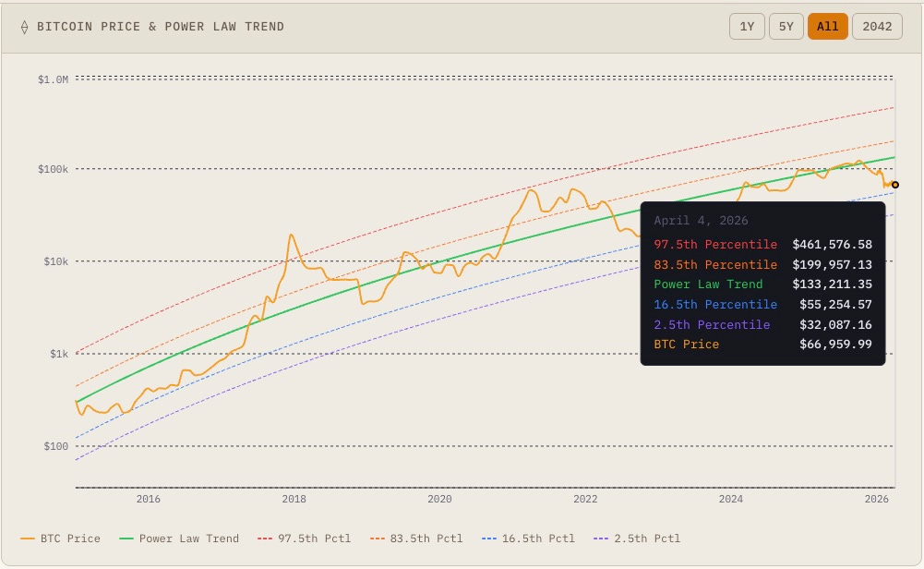Screen dimensions: 924x569
Task: Switch chart range to 1Y
Action: click(747, 27)
